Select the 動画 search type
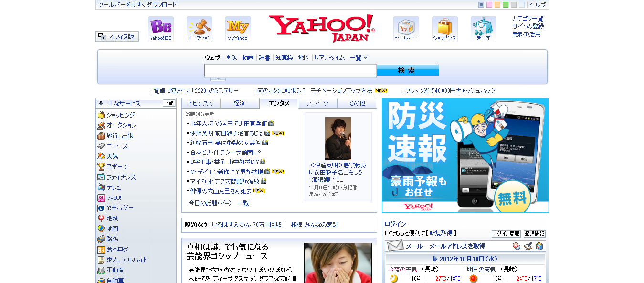Image resolution: width=644 pixels, height=283 pixels. 248,58
